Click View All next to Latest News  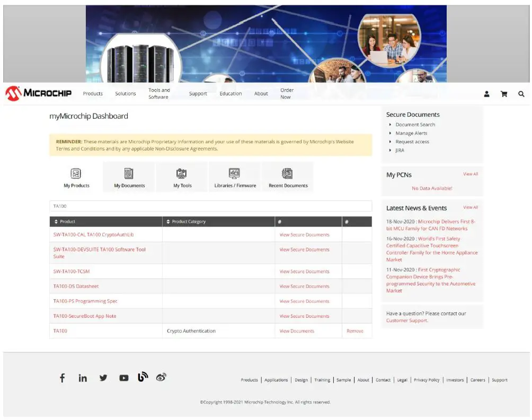coord(470,207)
